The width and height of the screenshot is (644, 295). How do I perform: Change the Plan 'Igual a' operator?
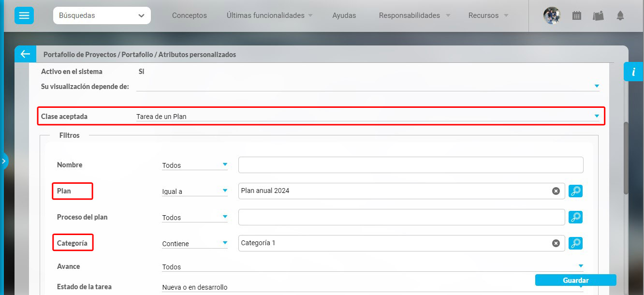(x=194, y=192)
